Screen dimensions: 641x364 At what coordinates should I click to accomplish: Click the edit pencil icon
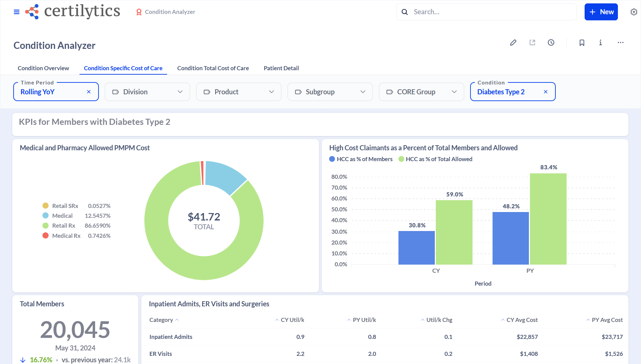click(513, 42)
